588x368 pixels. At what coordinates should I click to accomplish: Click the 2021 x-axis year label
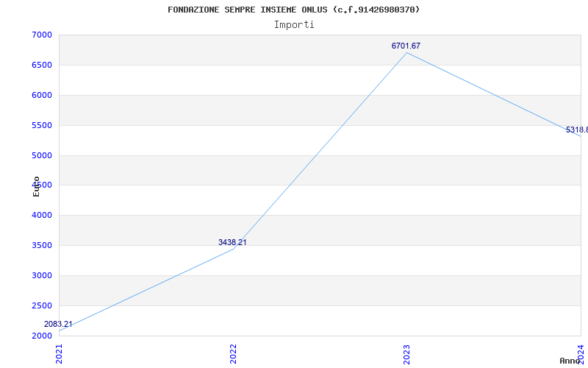(60, 354)
